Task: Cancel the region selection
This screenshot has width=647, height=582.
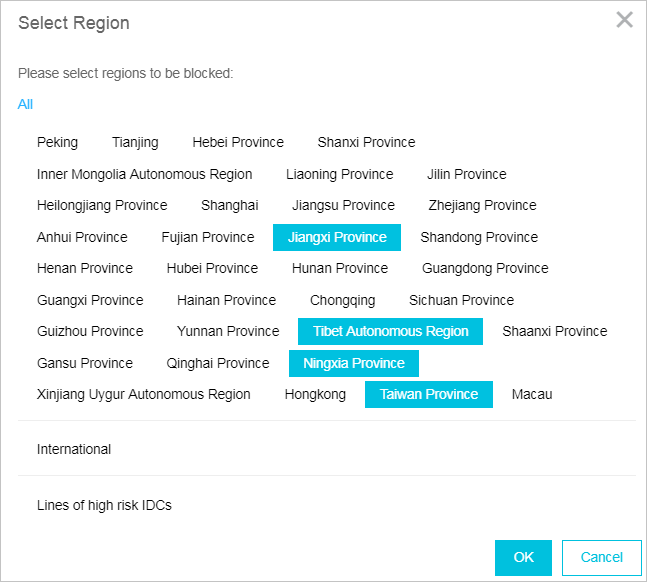Action: [601, 557]
